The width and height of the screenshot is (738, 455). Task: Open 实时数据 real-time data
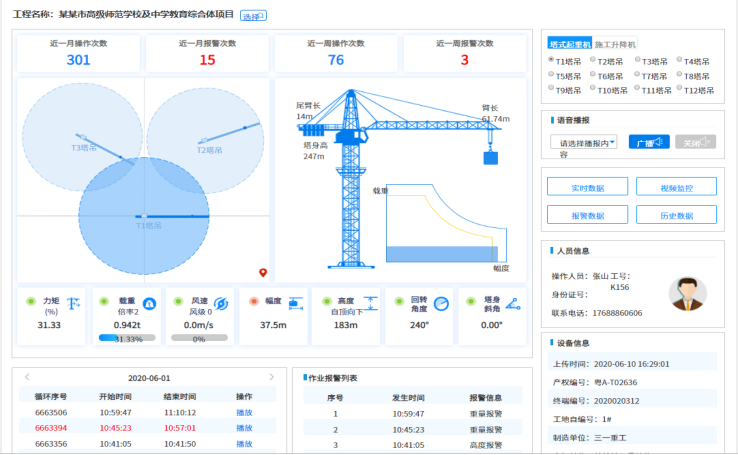[x=587, y=187]
